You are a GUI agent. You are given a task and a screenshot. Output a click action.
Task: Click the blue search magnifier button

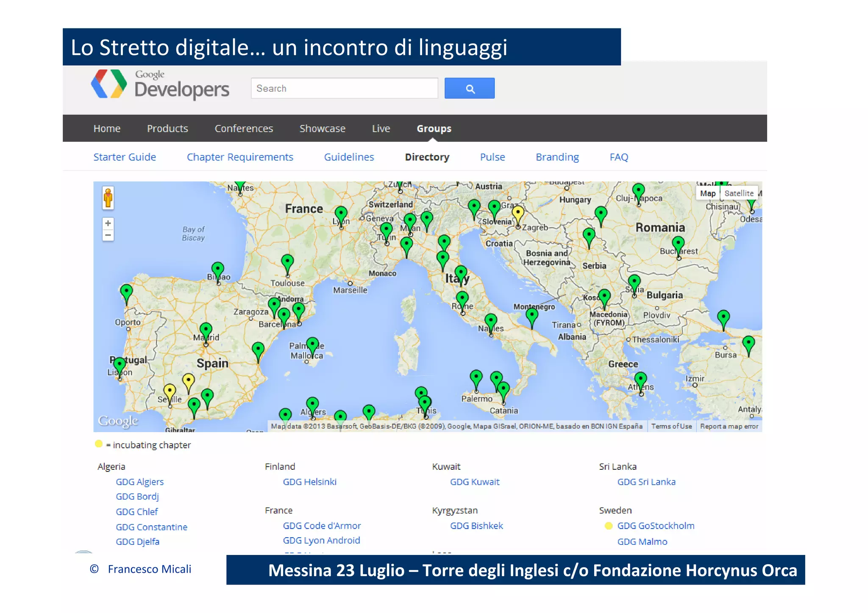click(x=469, y=88)
